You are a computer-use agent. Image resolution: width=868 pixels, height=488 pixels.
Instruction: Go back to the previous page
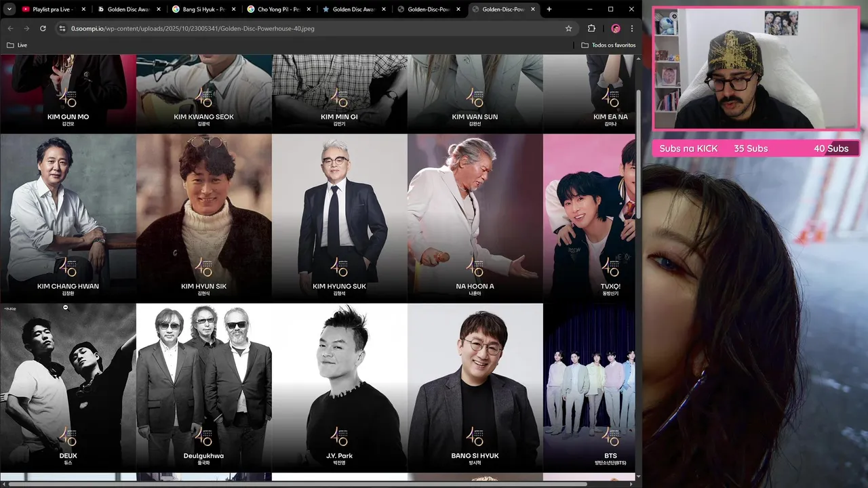coord(10,28)
